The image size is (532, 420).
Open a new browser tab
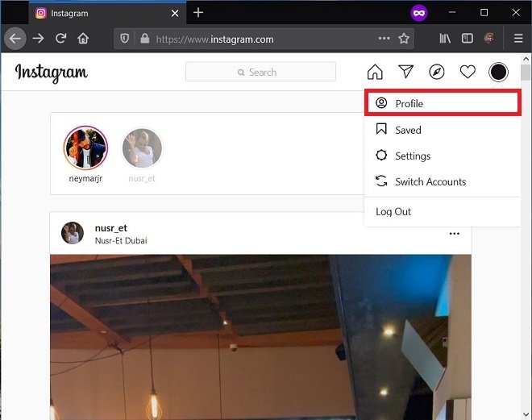tap(198, 13)
